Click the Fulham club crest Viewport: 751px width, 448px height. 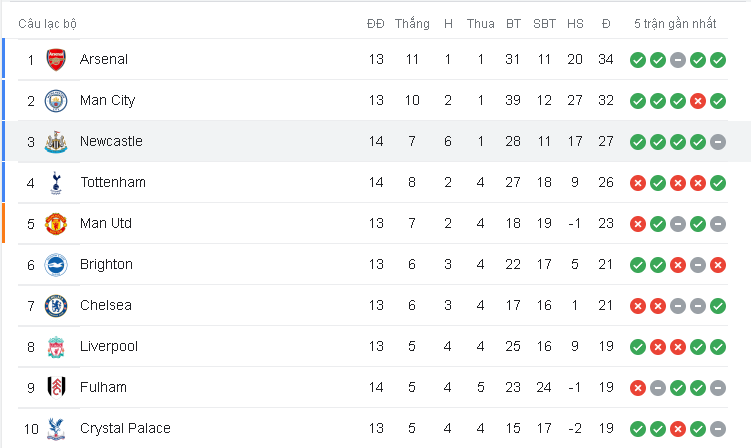(x=56, y=388)
